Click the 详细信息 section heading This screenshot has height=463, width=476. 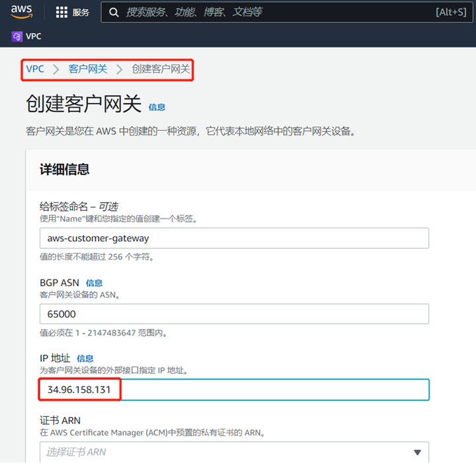[x=64, y=169]
